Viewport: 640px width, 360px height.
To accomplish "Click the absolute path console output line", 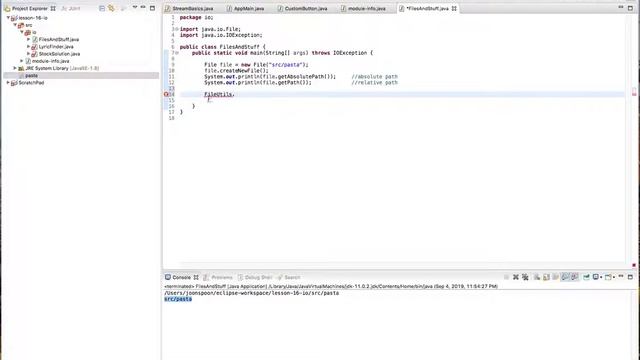I will click(x=251, y=293).
